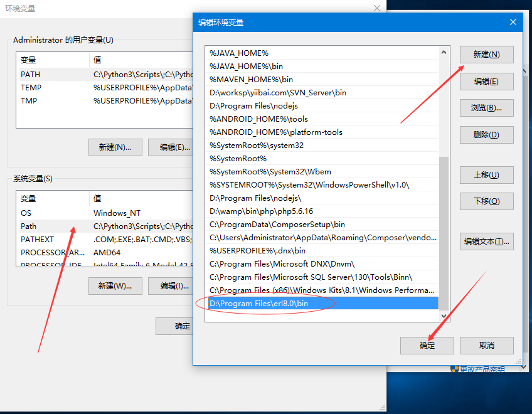Confirm edit dialog with 确定
The height and width of the screenshot is (414, 532).
pyautogui.click(x=427, y=346)
